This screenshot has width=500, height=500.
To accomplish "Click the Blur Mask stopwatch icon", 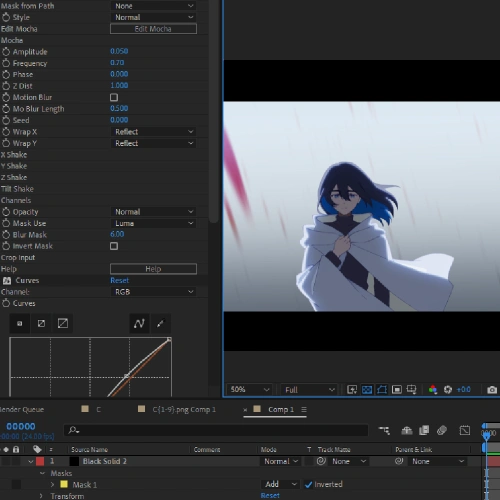I will tap(6, 235).
